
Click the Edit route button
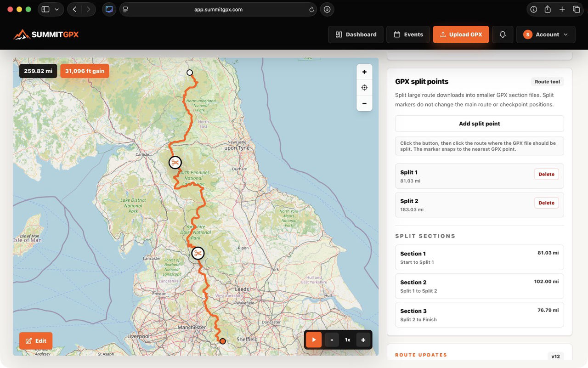coord(36,341)
